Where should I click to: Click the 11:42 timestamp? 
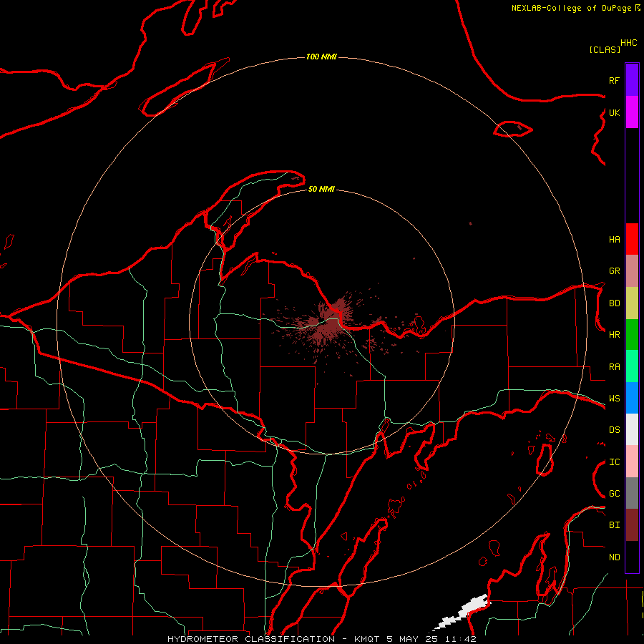(461, 639)
